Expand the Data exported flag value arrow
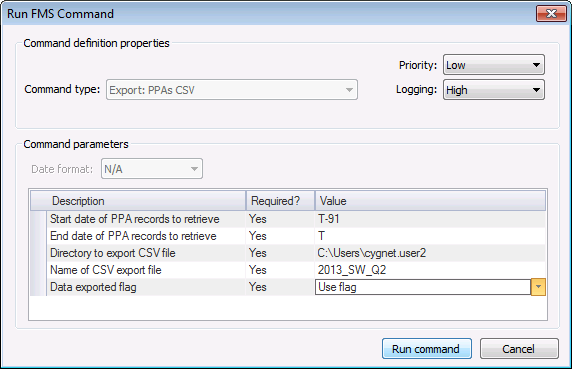572x369 pixels. 538,287
